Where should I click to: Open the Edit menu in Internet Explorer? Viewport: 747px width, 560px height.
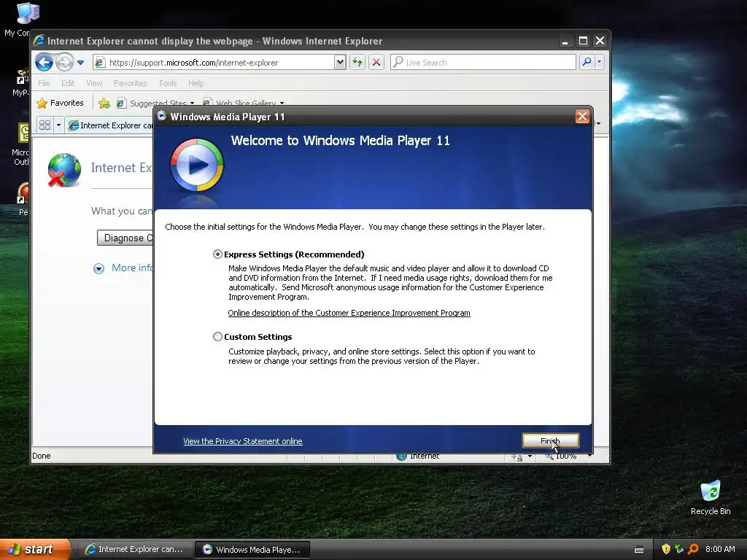point(68,83)
